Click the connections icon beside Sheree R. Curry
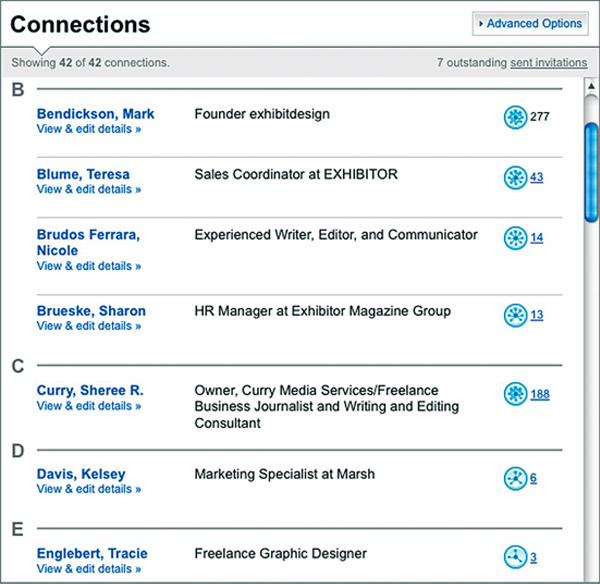 (x=515, y=394)
